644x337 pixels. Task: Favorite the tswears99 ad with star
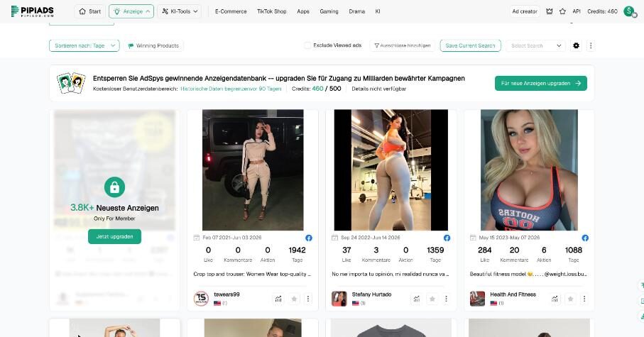click(x=294, y=299)
